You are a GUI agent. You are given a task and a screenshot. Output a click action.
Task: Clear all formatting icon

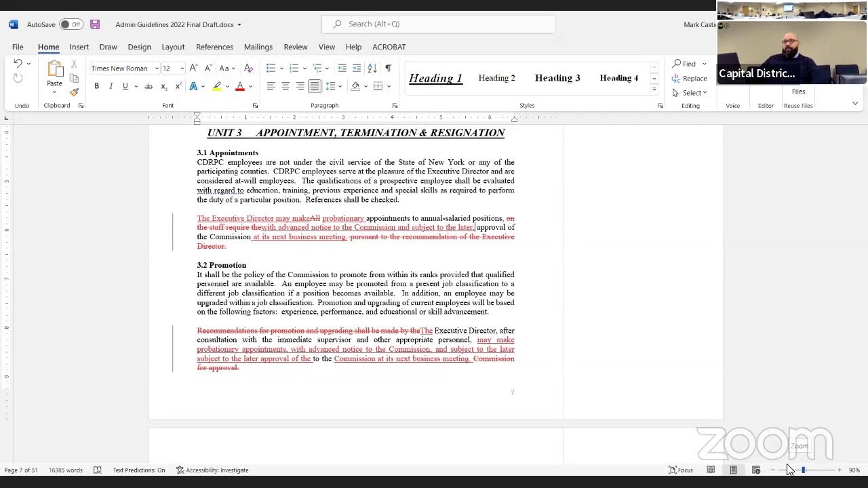(x=248, y=68)
